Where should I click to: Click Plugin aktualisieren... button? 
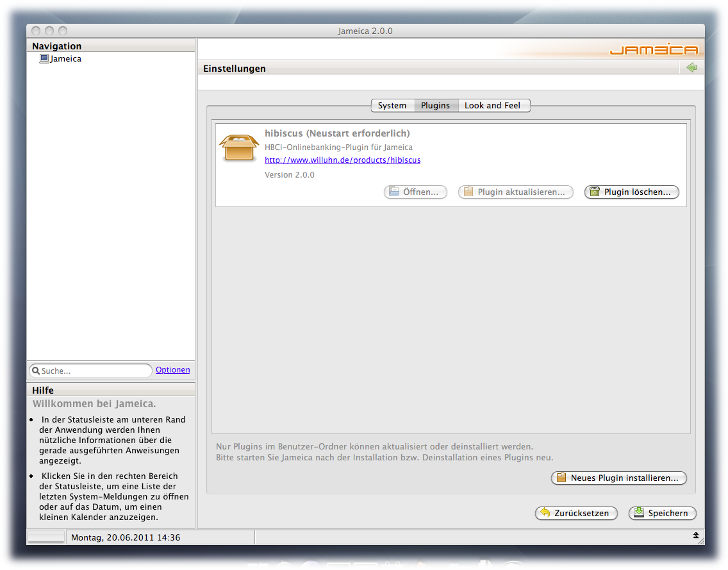pos(516,192)
